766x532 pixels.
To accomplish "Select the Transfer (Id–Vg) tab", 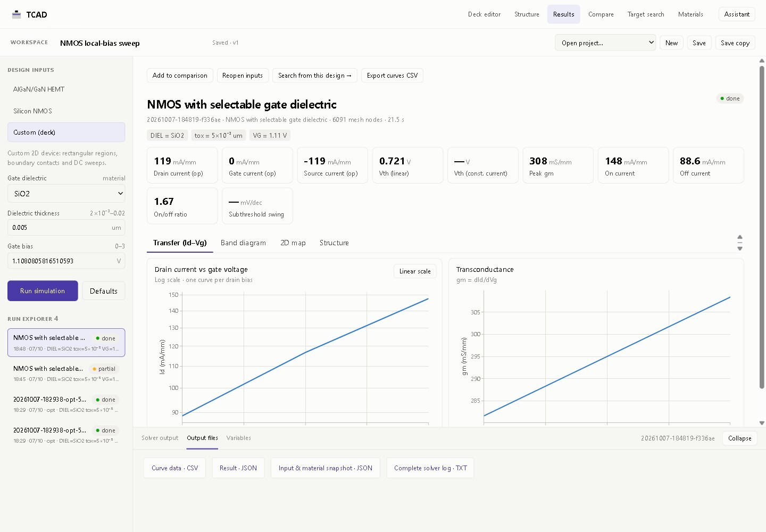I will (x=180, y=243).
